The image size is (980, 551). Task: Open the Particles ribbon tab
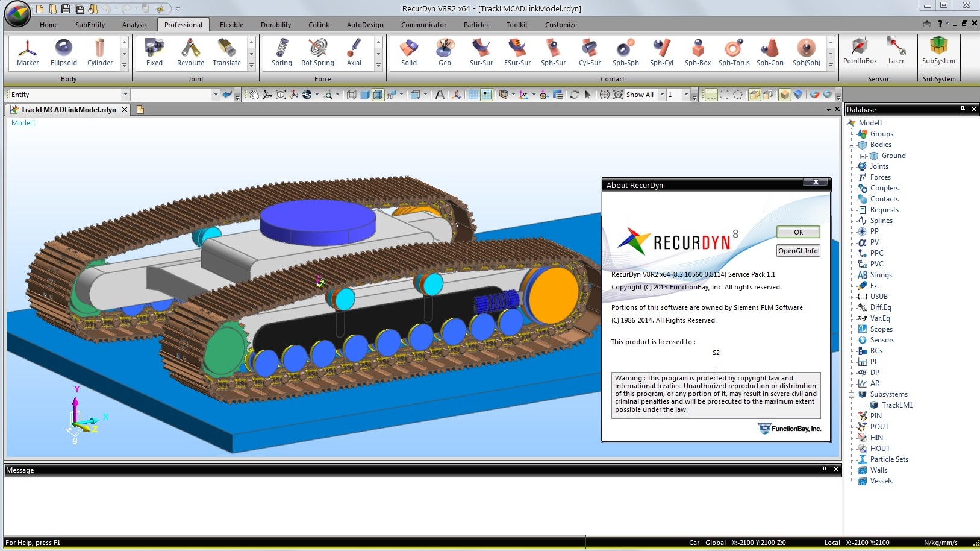click(x=476, y=25)
